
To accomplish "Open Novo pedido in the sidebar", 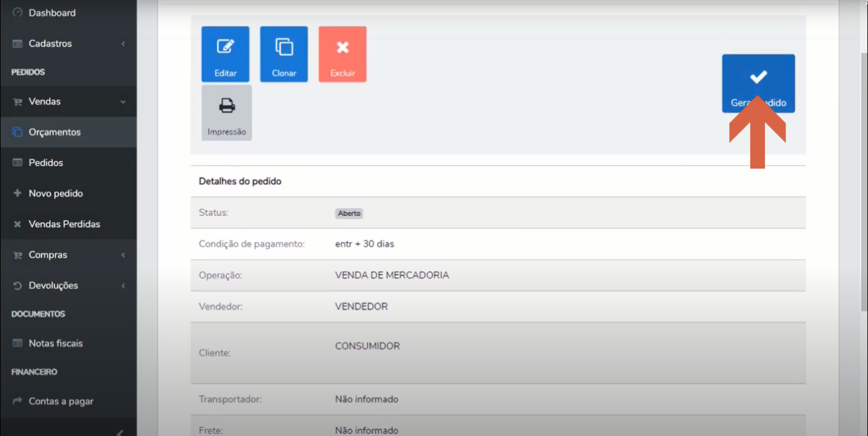I will tap(68, 194).
